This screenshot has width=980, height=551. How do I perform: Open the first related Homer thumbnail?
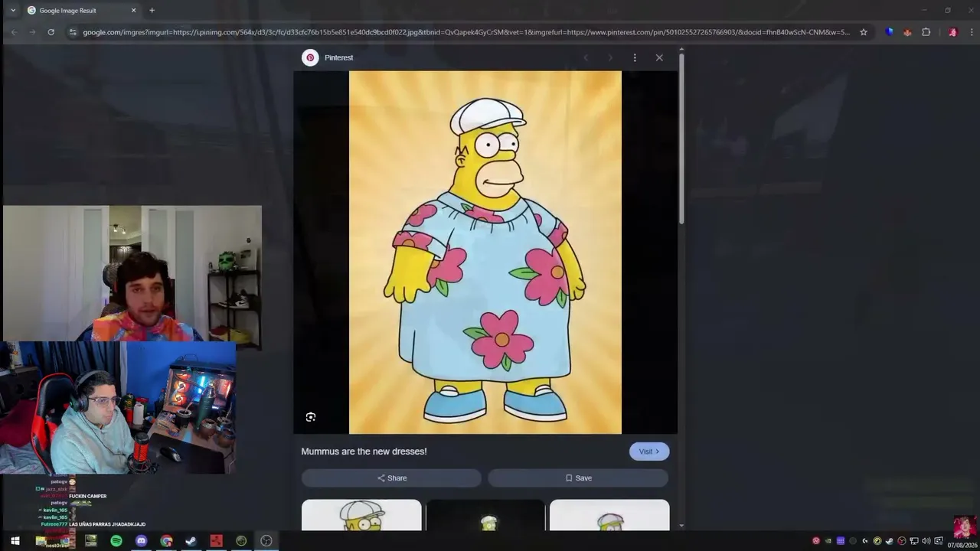[361, 515]
